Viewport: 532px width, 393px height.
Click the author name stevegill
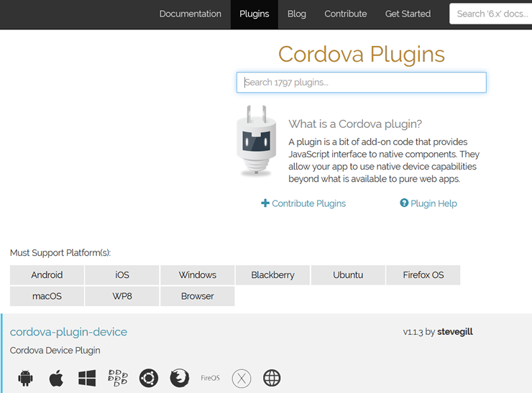pos(454,332)
